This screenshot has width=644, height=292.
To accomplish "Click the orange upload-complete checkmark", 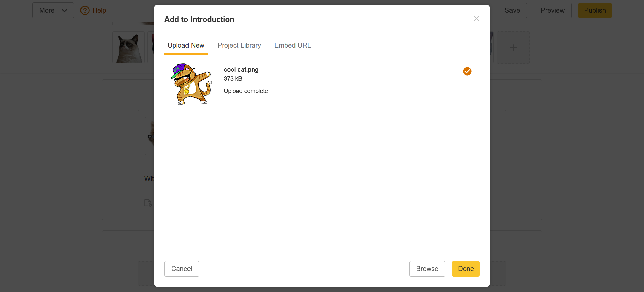I will (467, 71).
